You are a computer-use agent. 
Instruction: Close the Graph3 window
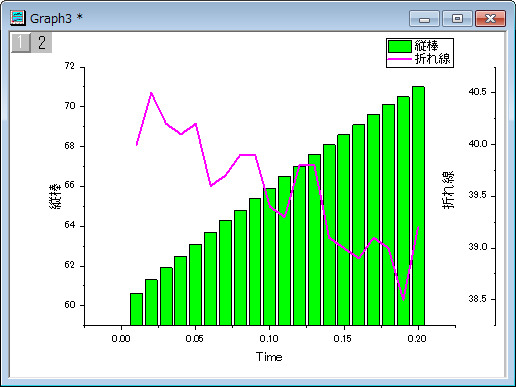click(x=490, y=18)
